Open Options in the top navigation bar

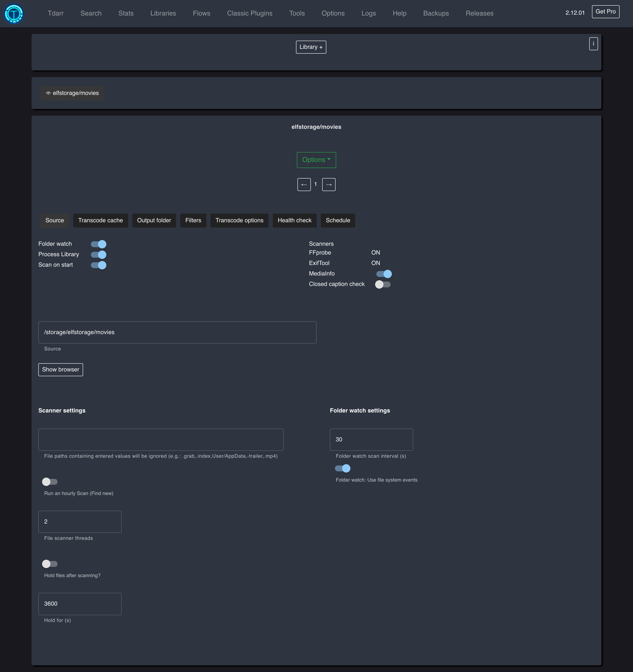(333, 13)
